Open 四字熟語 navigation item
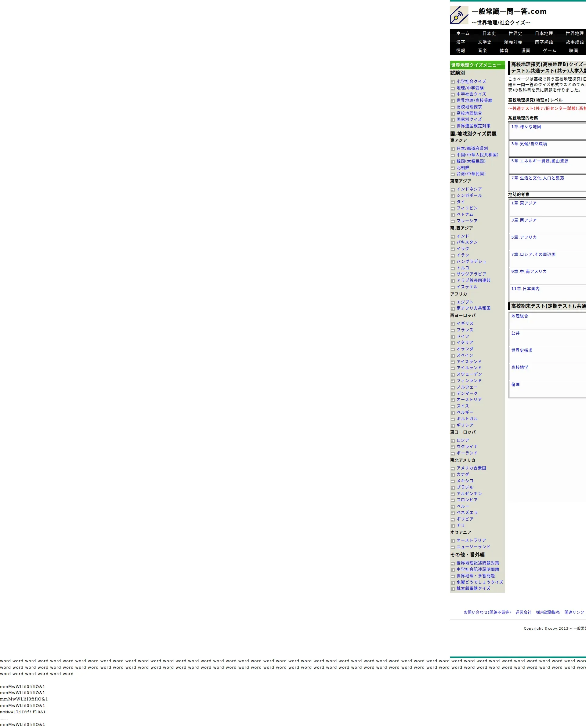 click(544, 42)
